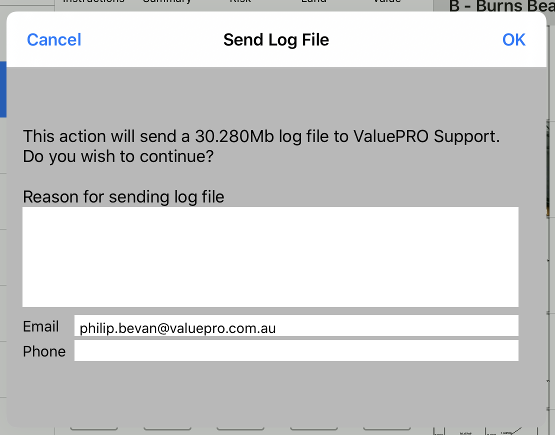This screenshot has height=435, width=555.
Task: Confirm sending log with OK
Action: [x=514, y=40]
